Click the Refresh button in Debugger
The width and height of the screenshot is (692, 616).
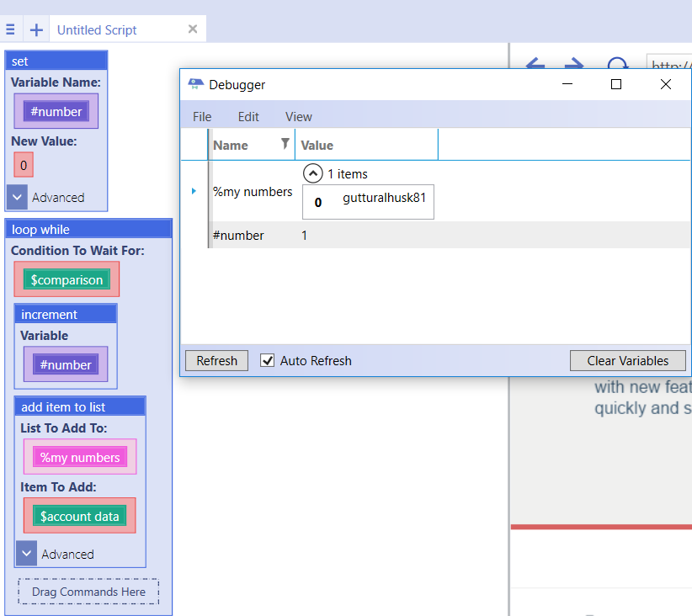click(x=216, y=361)
